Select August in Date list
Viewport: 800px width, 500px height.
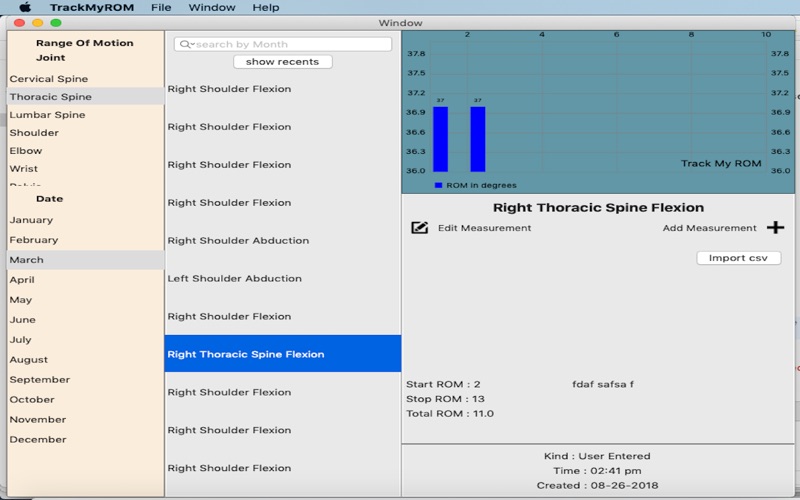pos(85,359)
